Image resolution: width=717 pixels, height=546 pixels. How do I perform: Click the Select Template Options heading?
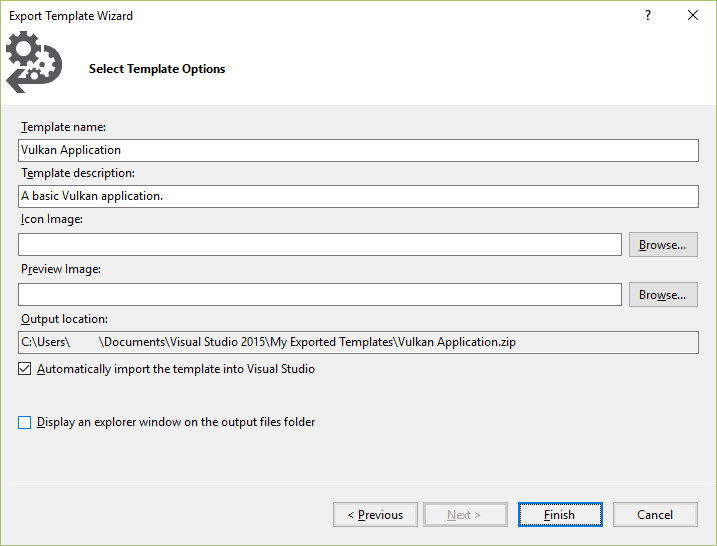[157, 69]
